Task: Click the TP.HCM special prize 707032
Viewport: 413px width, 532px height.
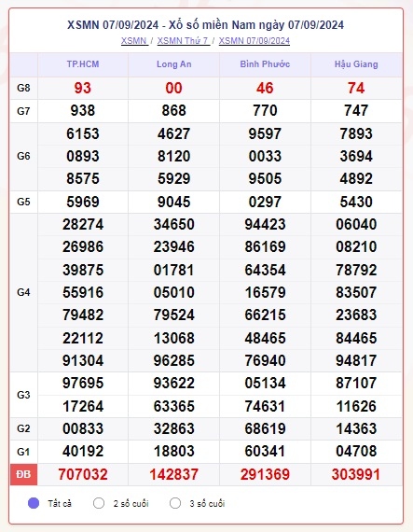Action: point(83,474)
